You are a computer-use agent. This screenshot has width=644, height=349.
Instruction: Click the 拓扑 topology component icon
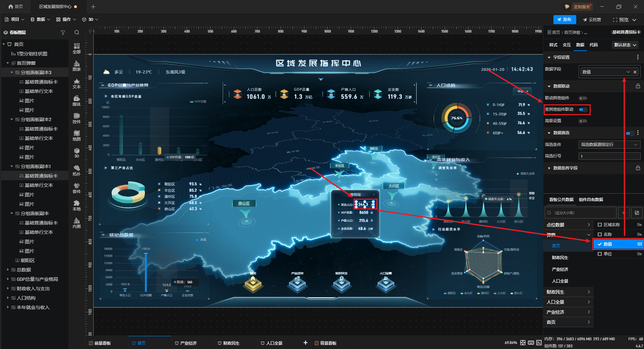tap(76, 170)
